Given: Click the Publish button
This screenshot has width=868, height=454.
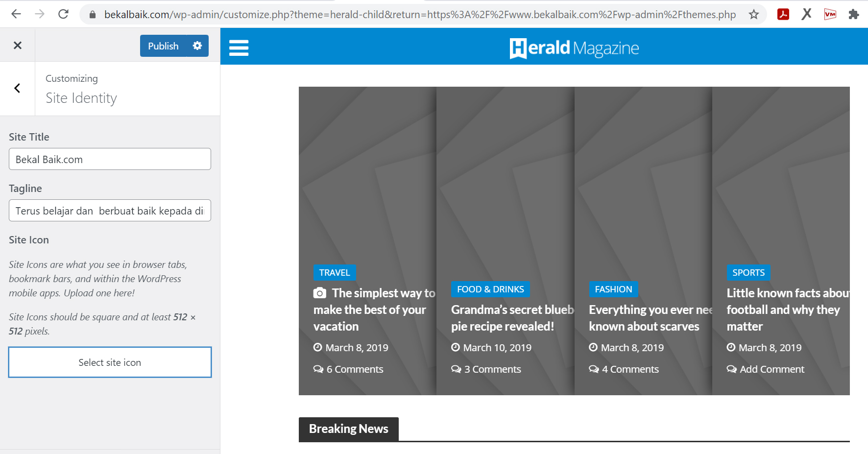Looking at the screenshot, I should (163, 46).
